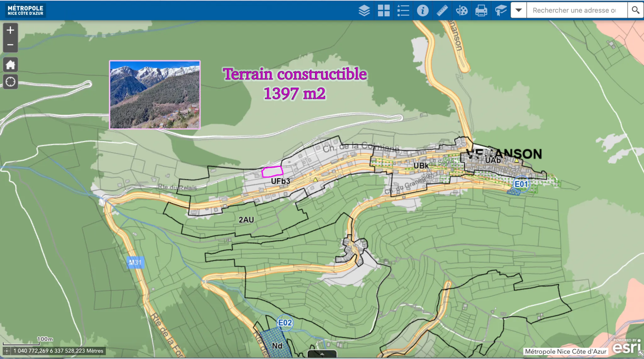
Task: Zoom out with the minus button
Action: [x=10, y=45]
